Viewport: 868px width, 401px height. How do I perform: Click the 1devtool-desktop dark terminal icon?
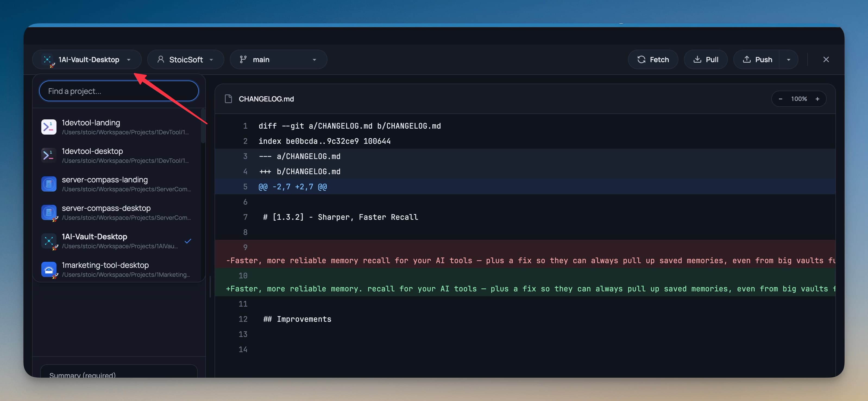pyautogui.click(x=49, y=155)
